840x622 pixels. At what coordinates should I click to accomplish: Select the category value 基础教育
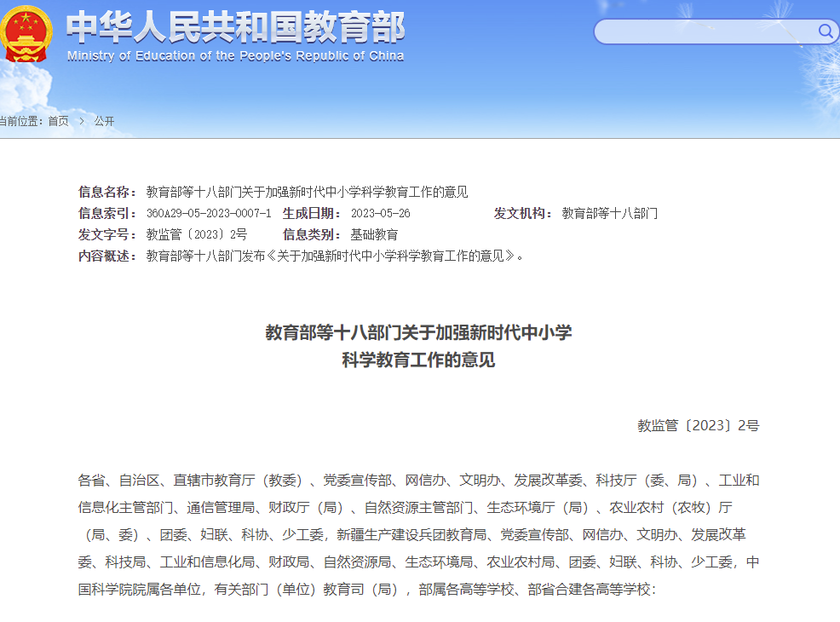click(374, 234)
